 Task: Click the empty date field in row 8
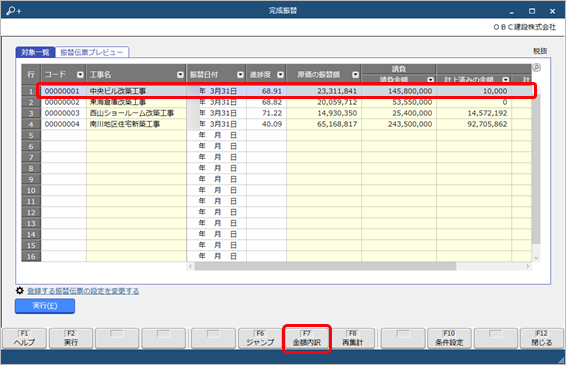[217, 168]
